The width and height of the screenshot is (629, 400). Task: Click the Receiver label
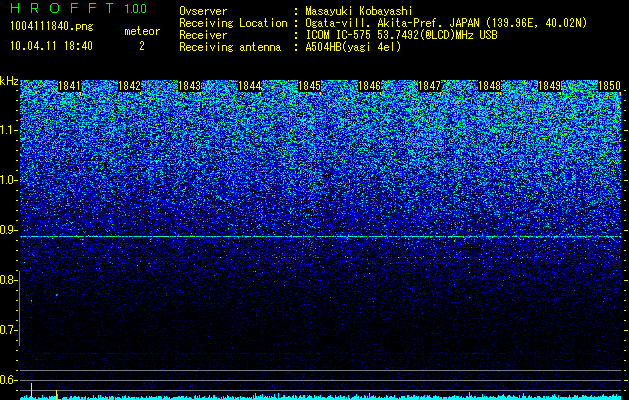click(203, 35)
